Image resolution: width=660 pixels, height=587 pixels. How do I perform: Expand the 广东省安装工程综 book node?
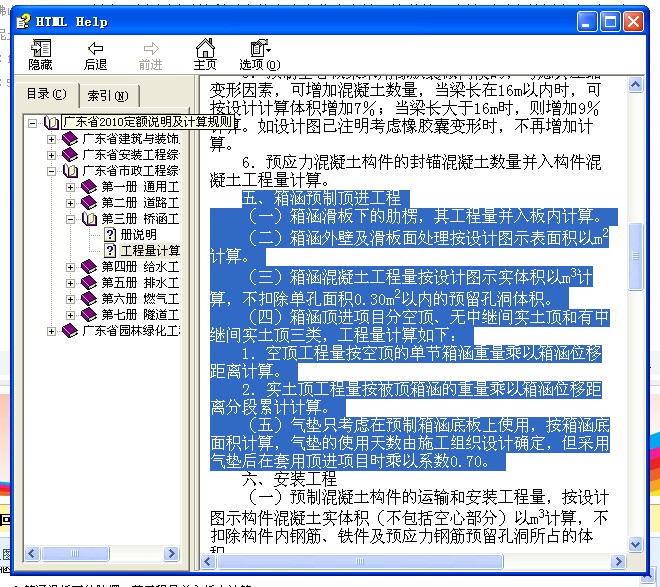click(51, 155)
